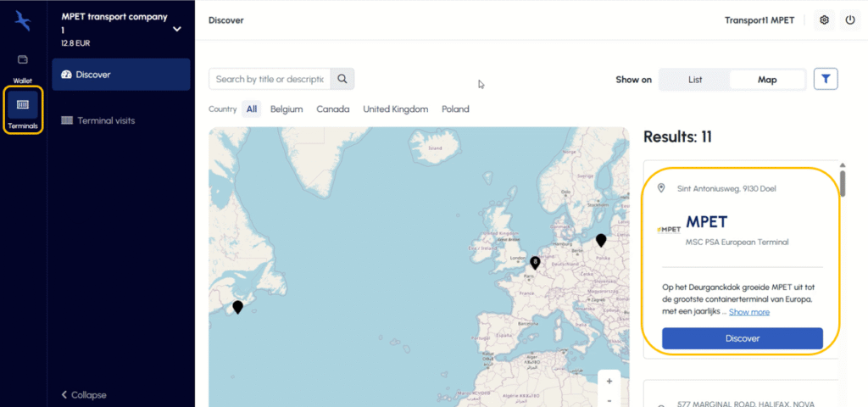Image resolution: width=868 pixels, height=407 pixels.
Task: Click the search magnifier button
Action: click(342, 79)
